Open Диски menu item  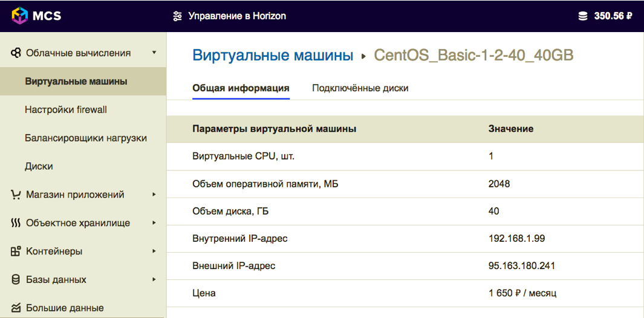(39, 166)
